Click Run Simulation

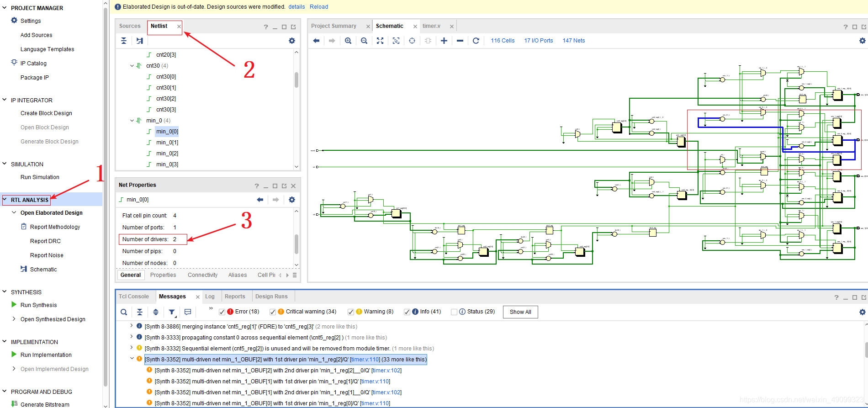[40, 177]
